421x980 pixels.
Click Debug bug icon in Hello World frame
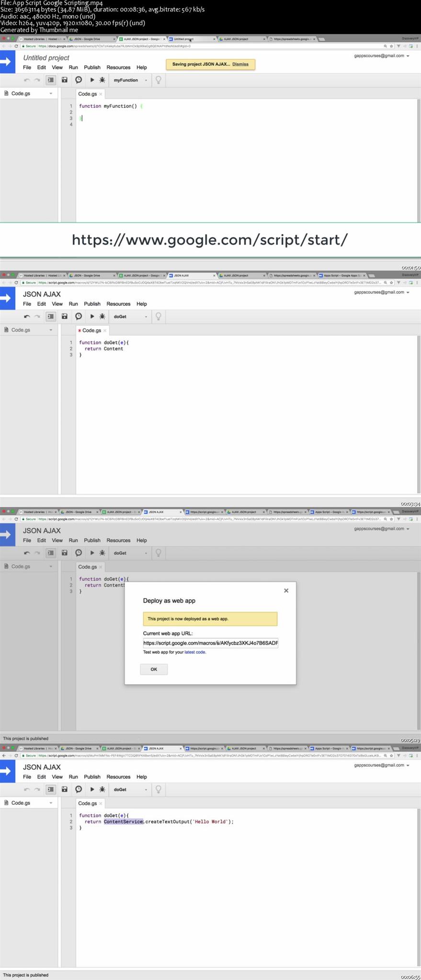[102, 789]
